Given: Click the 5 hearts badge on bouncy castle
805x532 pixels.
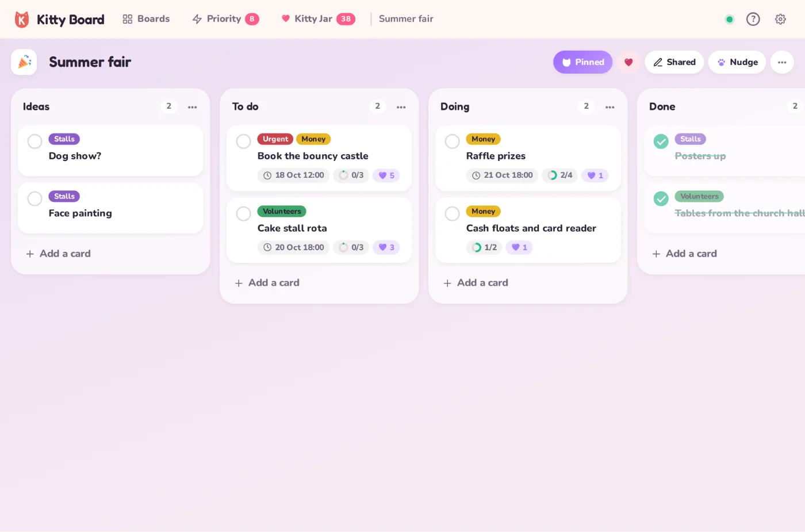Looking at the screenshot, I should click(386, 175).
